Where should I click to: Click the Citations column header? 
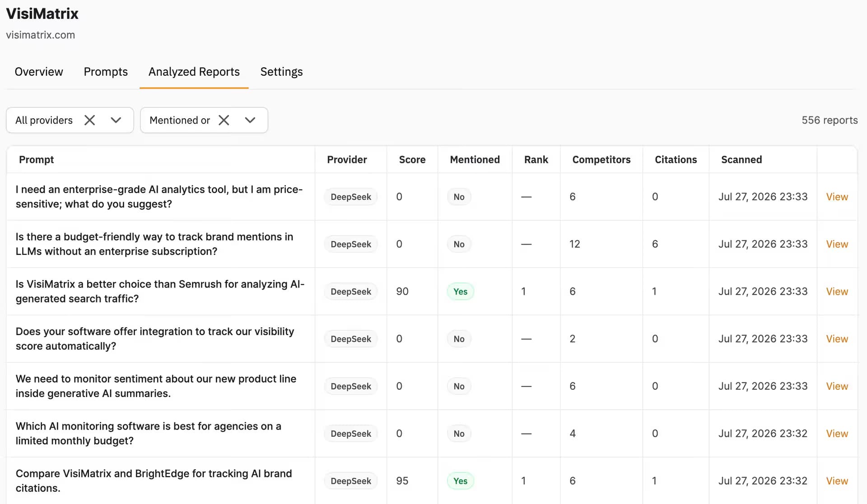pyautogui.click(x=676, y=160)
